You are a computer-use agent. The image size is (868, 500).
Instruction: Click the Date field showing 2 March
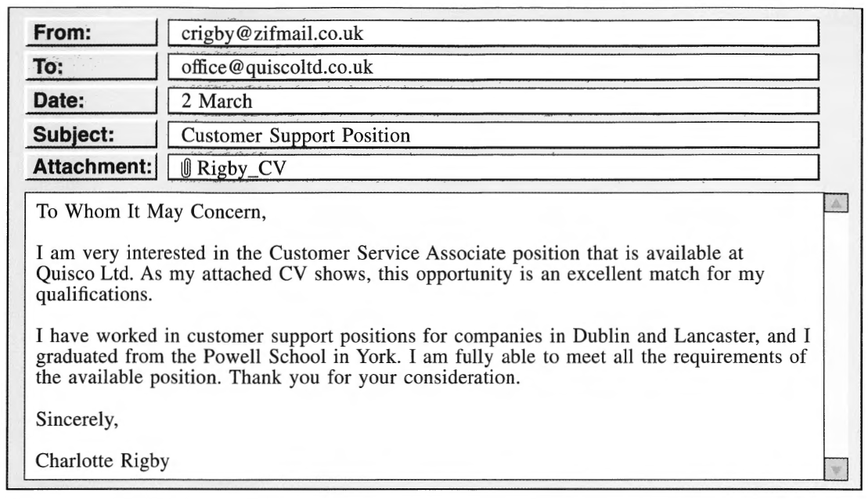(493, 101)
